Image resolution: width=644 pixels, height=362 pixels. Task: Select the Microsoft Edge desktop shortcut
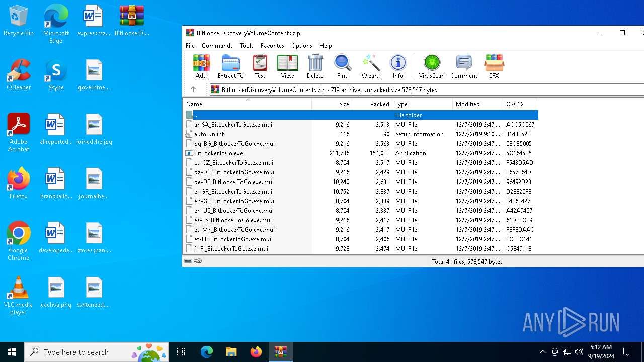point(56,24)
